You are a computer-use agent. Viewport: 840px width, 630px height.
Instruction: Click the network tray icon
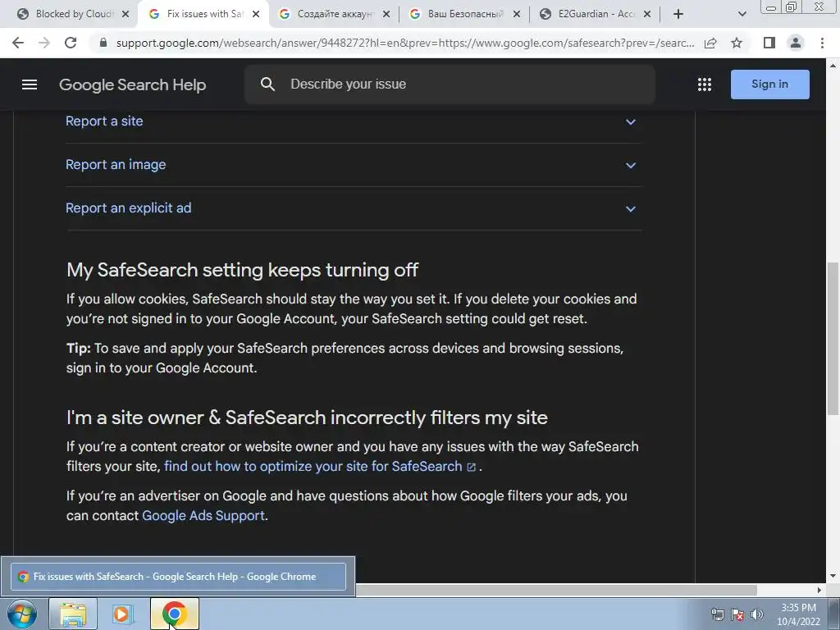click(717, 614)
